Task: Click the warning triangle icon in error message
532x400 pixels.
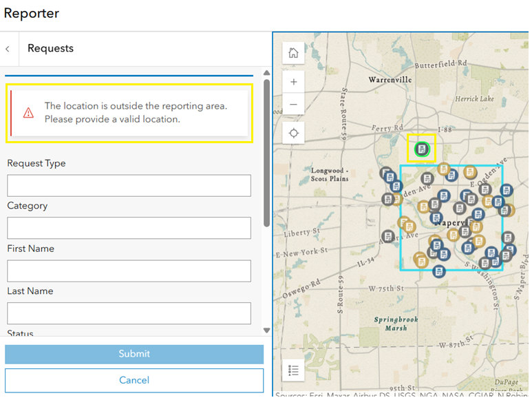Action: 28,113
